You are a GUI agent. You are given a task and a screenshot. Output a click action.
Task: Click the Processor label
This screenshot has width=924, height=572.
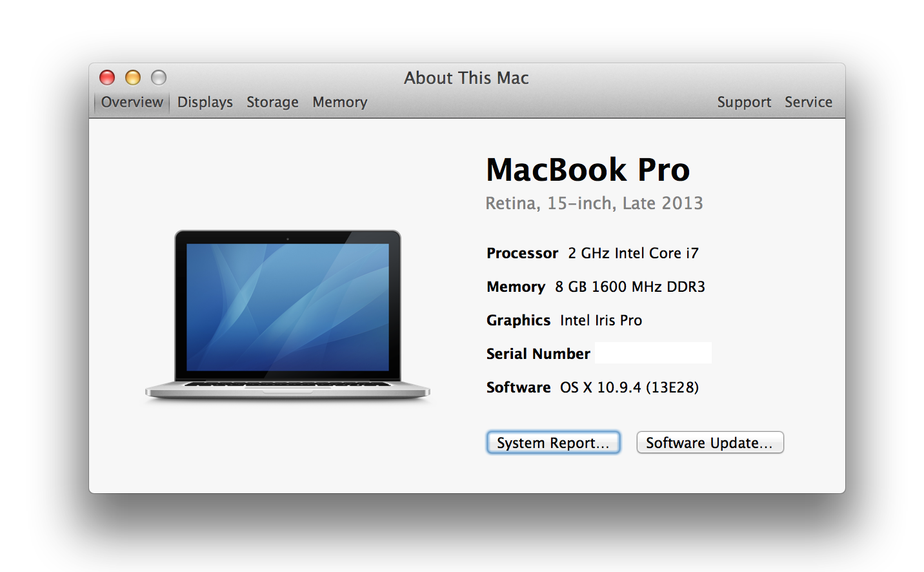[x=522, y=253]
